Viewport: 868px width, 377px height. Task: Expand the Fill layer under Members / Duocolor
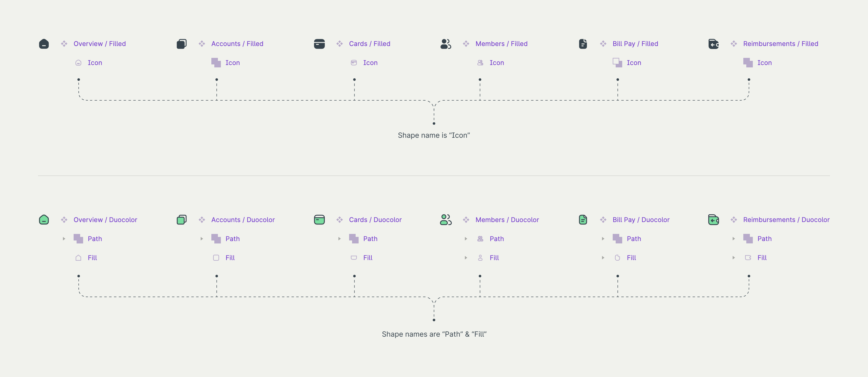[466, 258]
